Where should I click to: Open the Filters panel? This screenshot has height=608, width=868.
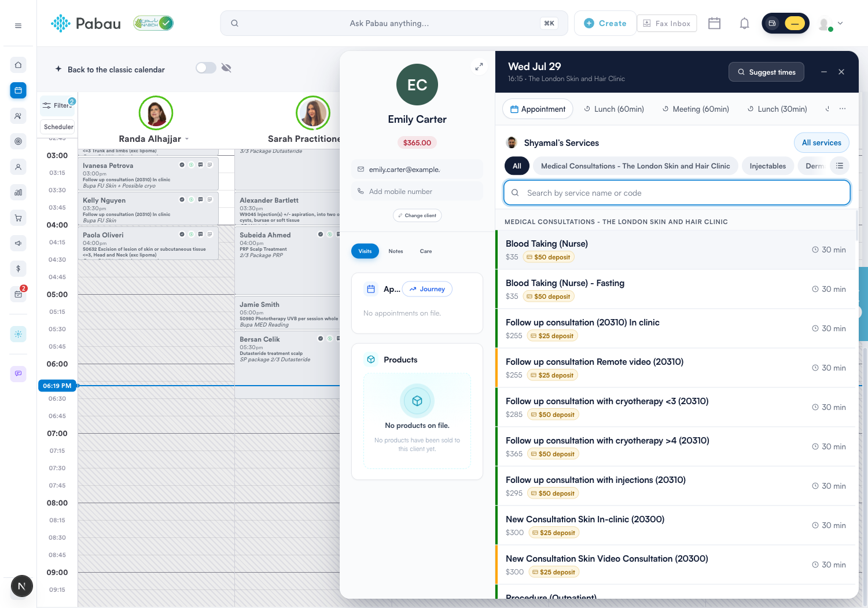point(58,105)
